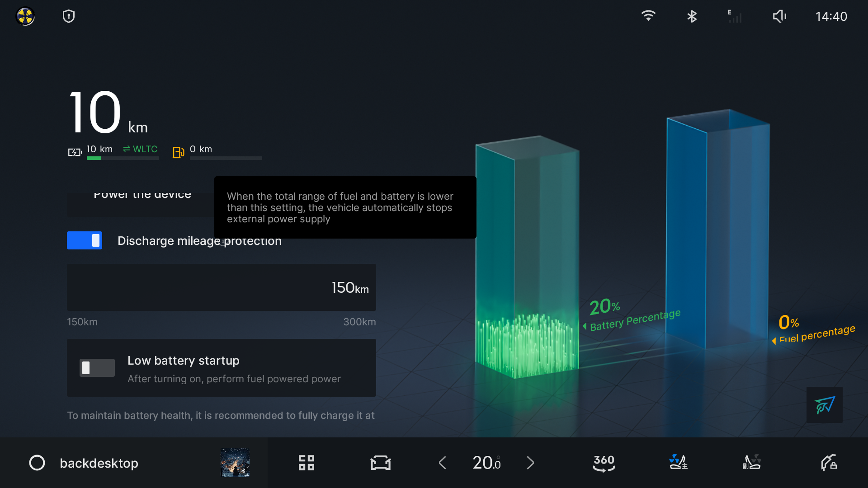This screenshot has height=488, width=868.
Task: Mute via the speaker volume icon
Action: click(x=779, y=17)
